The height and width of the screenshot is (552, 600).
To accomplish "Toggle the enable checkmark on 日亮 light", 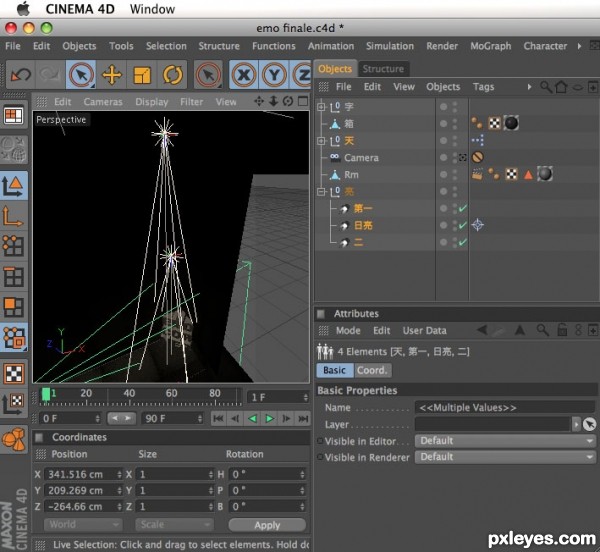I will click(463, 225).
